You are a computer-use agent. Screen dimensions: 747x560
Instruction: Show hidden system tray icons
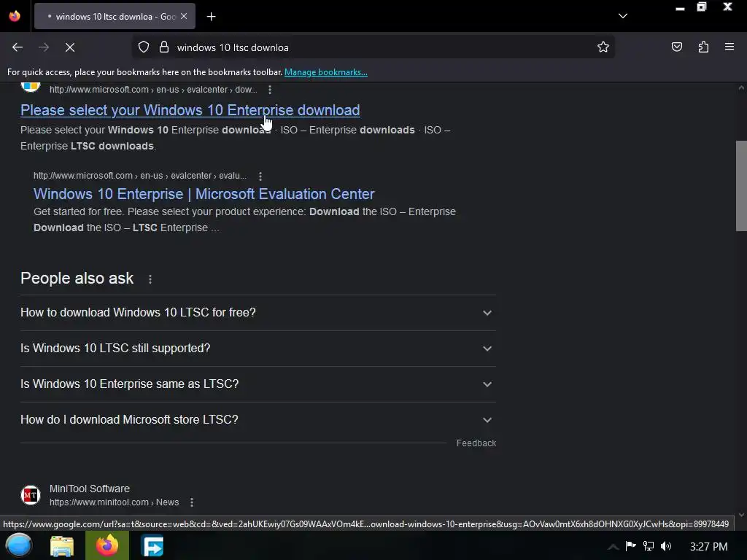(613, 547)
